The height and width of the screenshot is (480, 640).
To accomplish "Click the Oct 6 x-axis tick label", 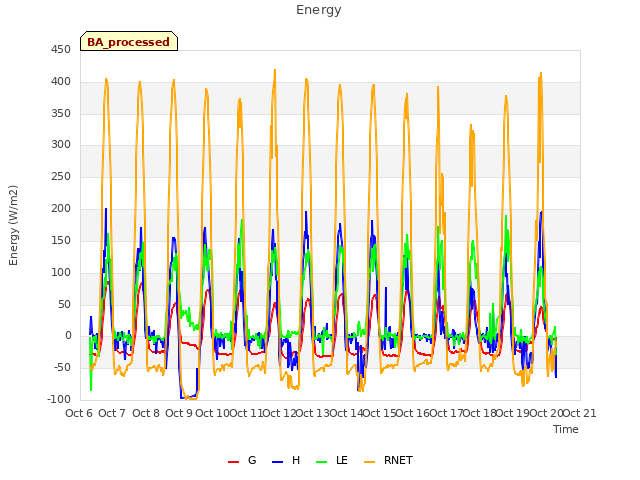I will click(x=79, y=413).
